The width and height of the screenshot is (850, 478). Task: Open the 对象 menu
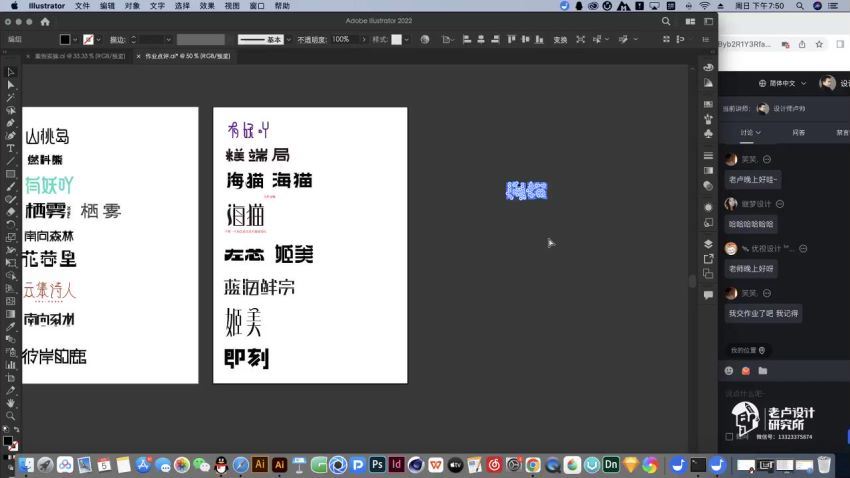click(x=132, y=6)
